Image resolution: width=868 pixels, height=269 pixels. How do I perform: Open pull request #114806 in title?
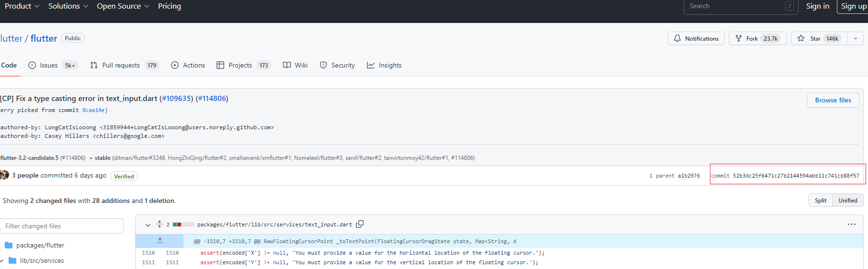point(212,98)
